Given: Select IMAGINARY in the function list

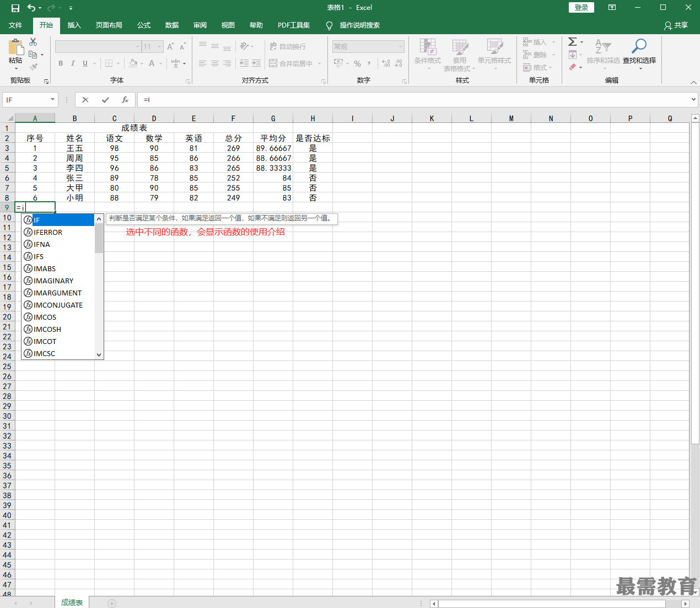Looking at the screenshot, I should click(58, 281).
